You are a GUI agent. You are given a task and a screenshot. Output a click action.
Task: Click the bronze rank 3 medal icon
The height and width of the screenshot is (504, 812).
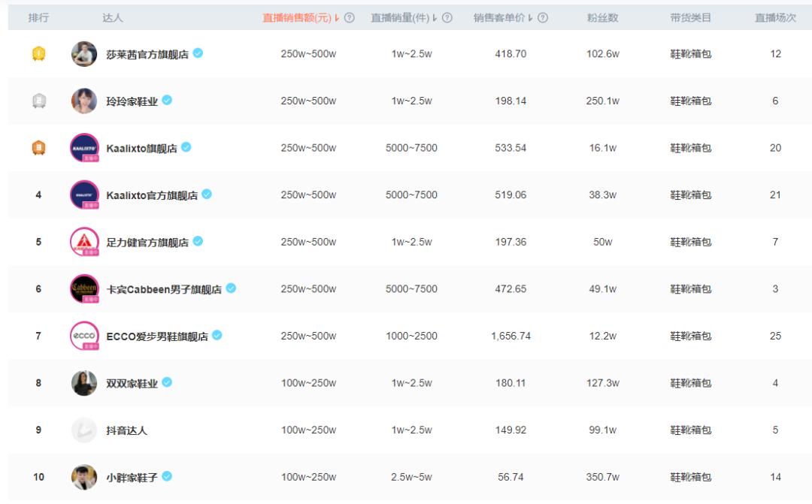click(x=39, y=148)
